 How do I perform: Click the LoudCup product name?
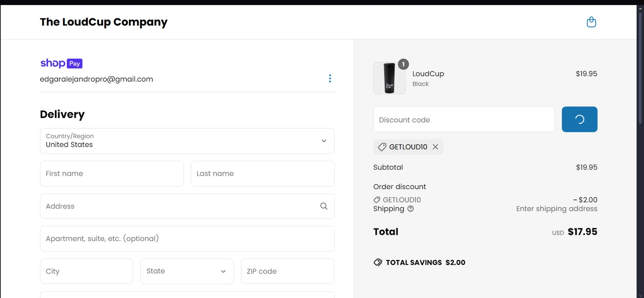click(x=428, y=74)
